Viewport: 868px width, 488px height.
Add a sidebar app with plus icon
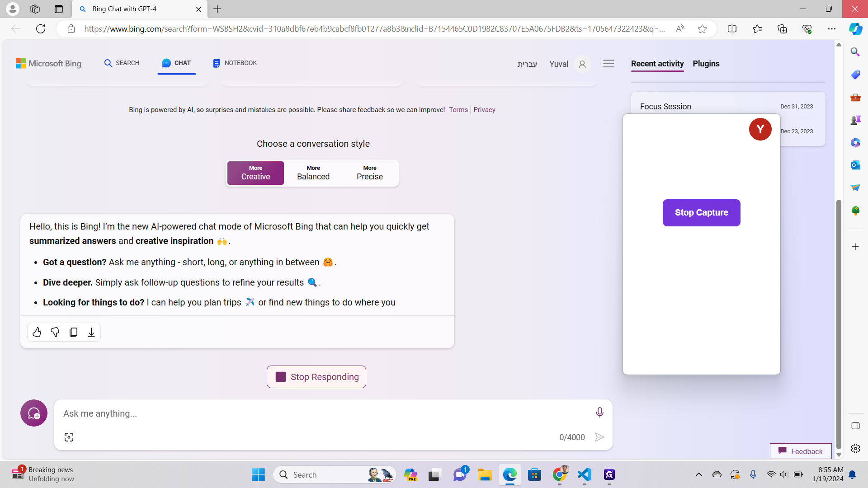[855, 247]
